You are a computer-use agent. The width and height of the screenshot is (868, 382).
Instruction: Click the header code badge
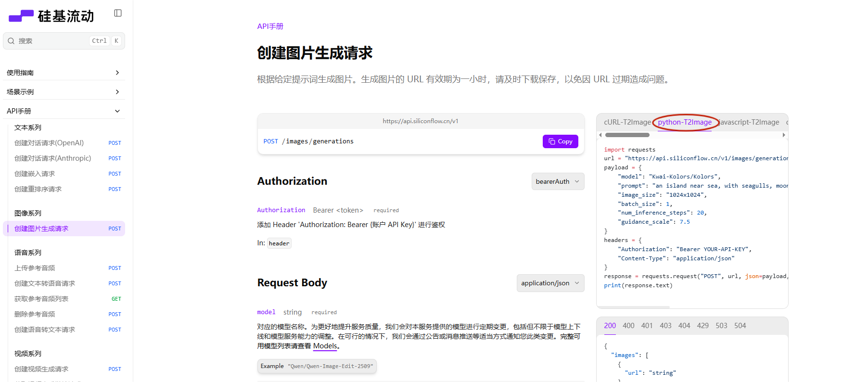pos(279,243)
